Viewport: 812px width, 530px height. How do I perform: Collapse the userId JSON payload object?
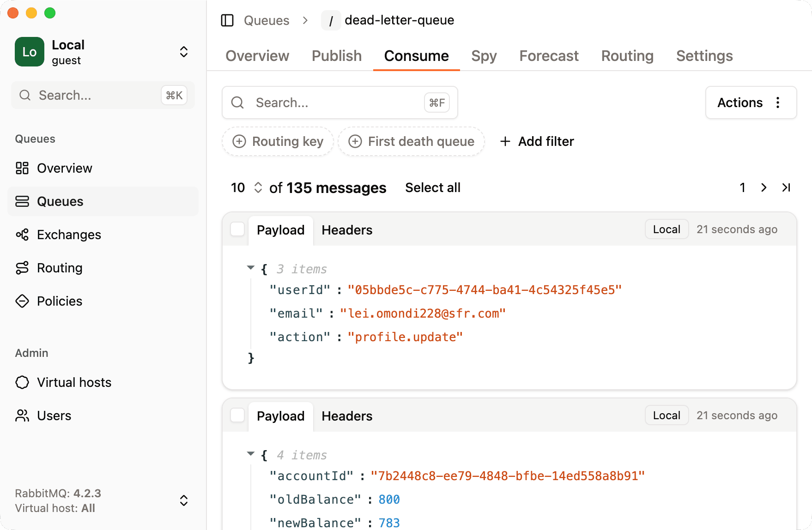click(x=251, y=268)
